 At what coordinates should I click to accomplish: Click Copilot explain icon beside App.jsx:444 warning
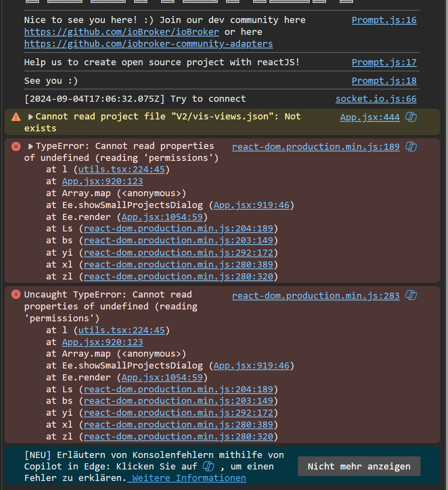[x=411, y=117]
